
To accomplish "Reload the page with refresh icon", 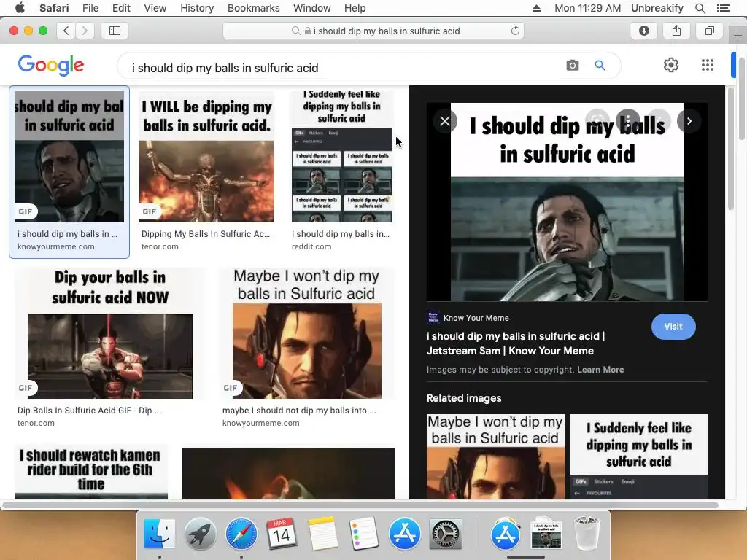I will (x=515, y=31).
